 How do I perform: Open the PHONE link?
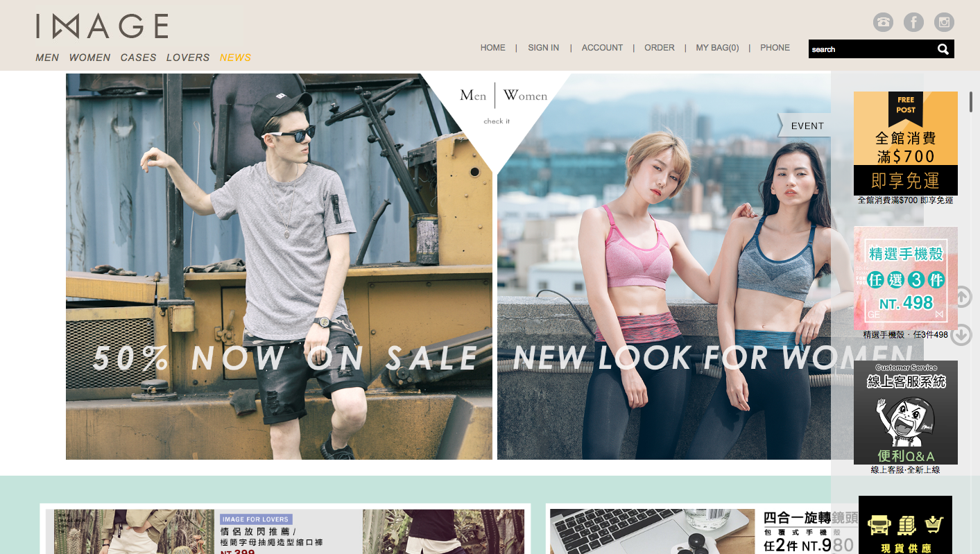pos(775,48)
